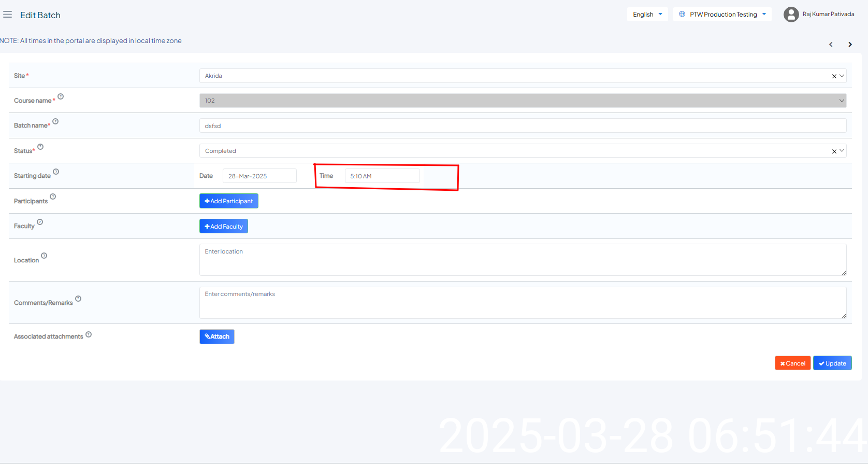Click the info icon next to Starting date

click(x=56, y=172)
